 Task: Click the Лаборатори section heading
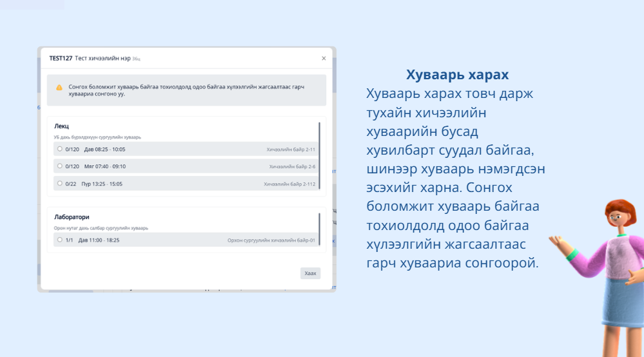pos(72,217)
